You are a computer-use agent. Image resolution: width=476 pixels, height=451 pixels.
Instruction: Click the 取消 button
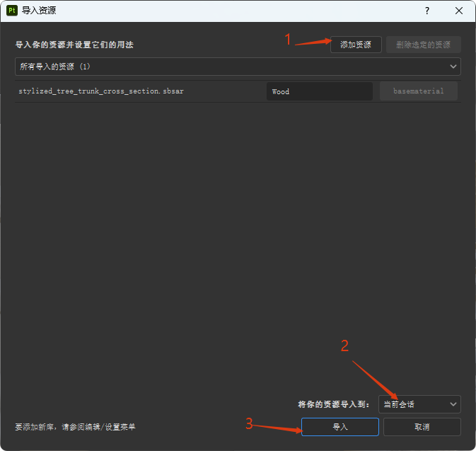422,427
